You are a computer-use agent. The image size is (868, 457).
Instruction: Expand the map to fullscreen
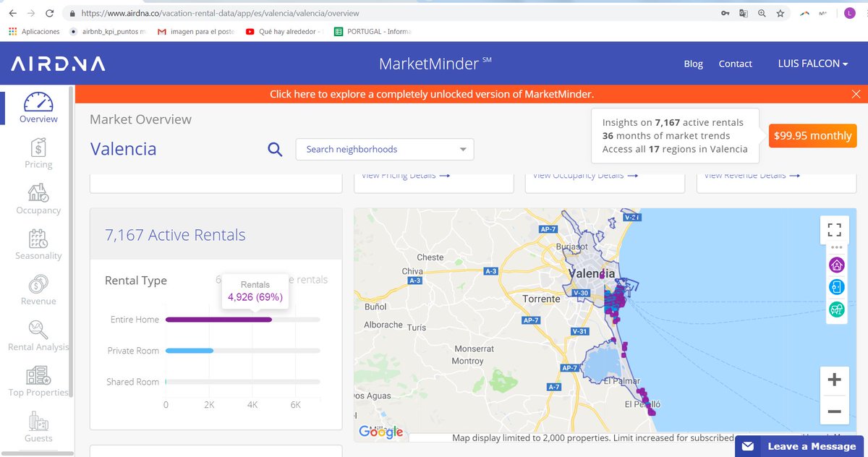pos(834,230)
